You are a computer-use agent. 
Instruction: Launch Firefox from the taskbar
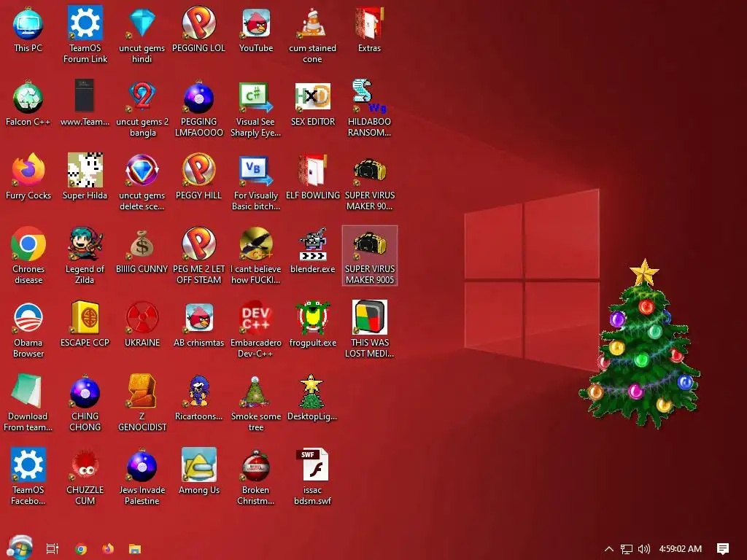pyautogui.click(x=108, y=548)
